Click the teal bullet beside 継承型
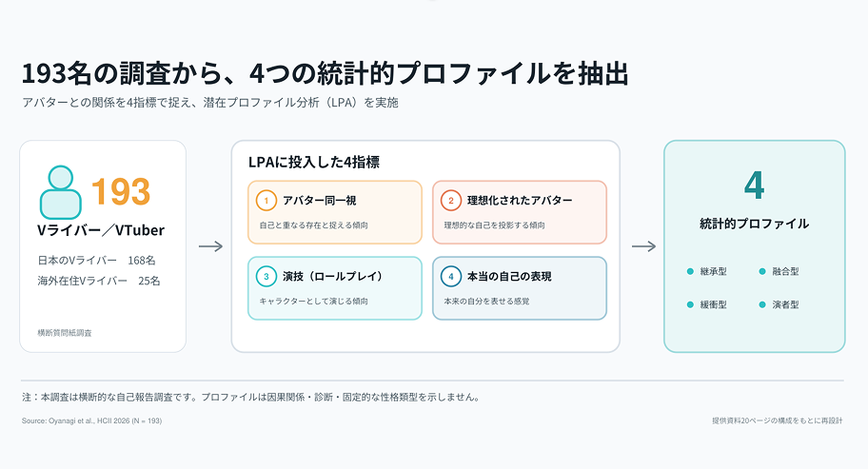The image size is (868, 469). pyautogui.click(x=690, y=271)
